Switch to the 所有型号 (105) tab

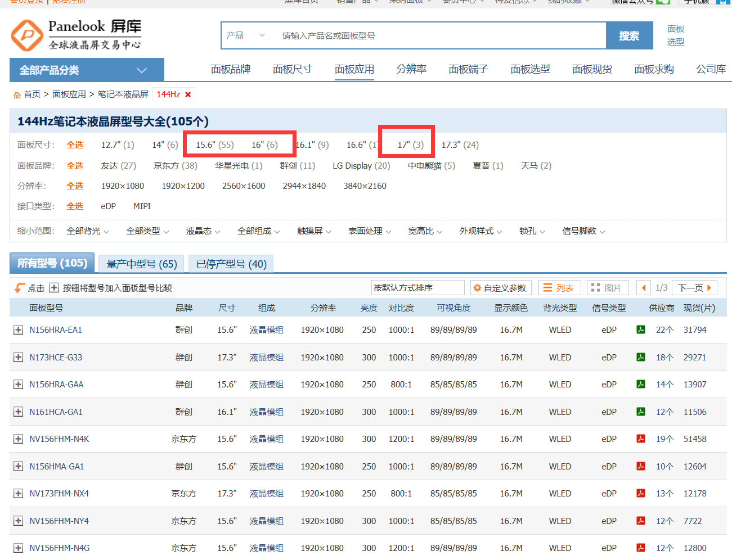pos(52,263)
